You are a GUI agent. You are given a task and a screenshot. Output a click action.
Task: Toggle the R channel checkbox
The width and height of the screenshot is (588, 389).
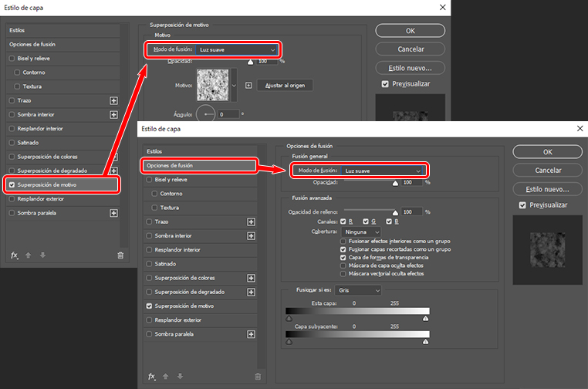(x=342, y=222)
